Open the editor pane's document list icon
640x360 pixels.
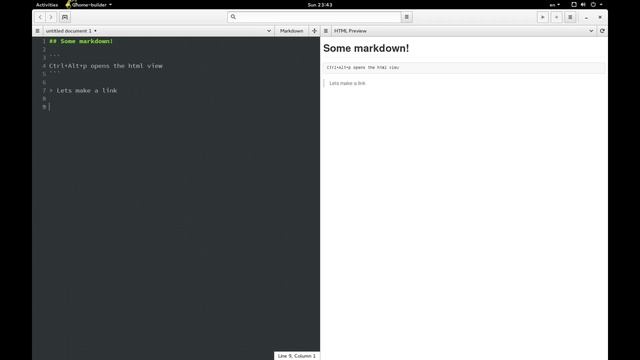pos(37,31)
